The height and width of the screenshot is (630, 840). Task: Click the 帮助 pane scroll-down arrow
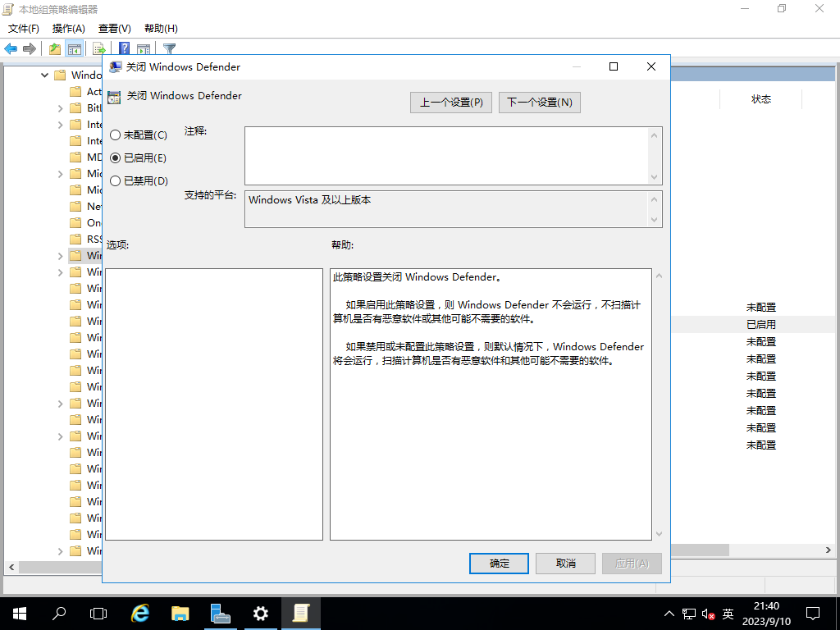point(660,533)
